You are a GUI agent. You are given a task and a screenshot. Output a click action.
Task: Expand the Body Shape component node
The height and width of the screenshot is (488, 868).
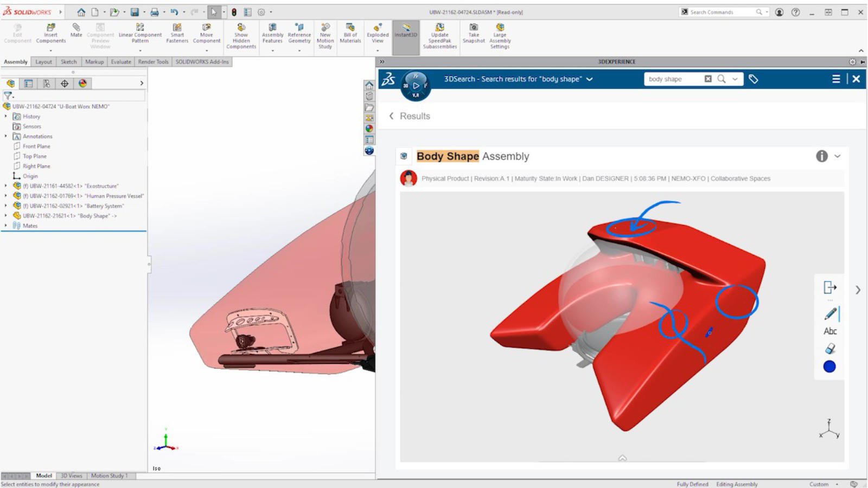point(6,215)
